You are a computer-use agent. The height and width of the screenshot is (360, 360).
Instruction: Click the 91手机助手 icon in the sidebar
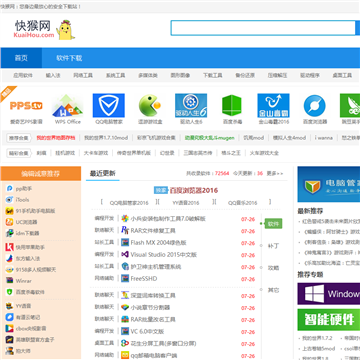click(x=10, y=211)
